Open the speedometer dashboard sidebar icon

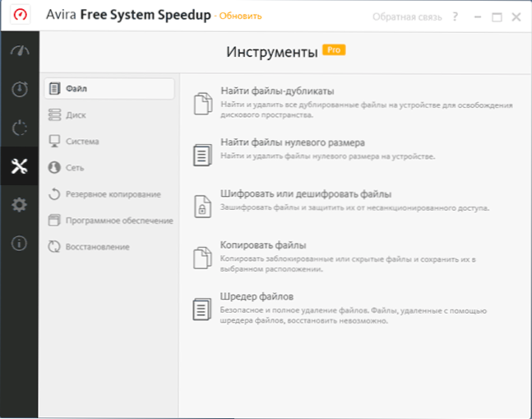[x=20, y=51]
